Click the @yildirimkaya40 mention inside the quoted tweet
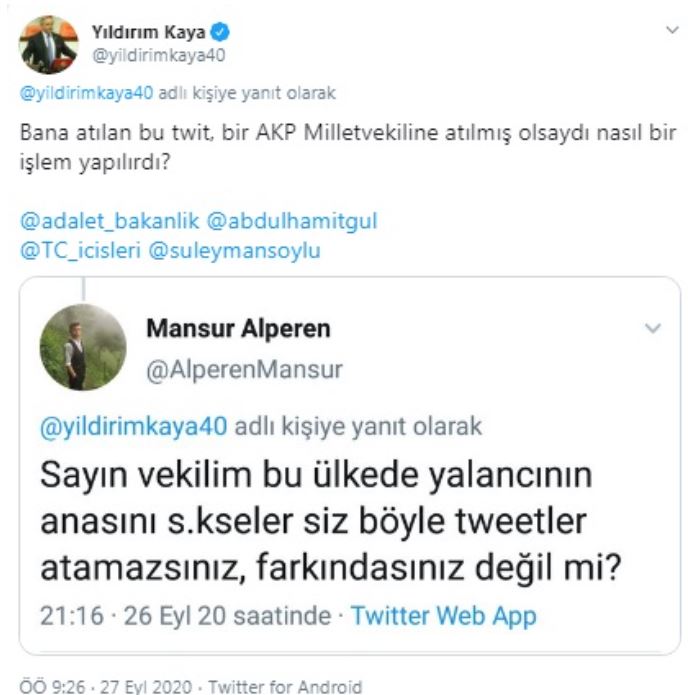 pyautogui.click(x=133, y=426)
